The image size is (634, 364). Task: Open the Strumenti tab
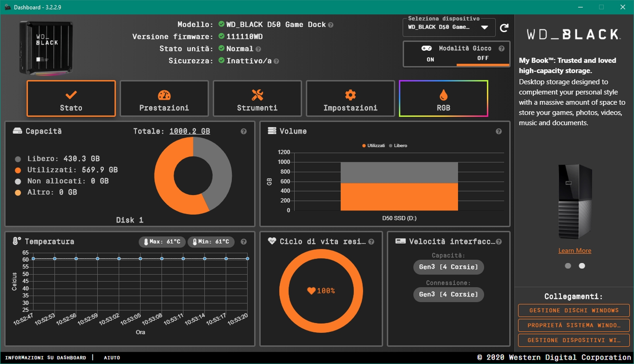click(257, 99)
